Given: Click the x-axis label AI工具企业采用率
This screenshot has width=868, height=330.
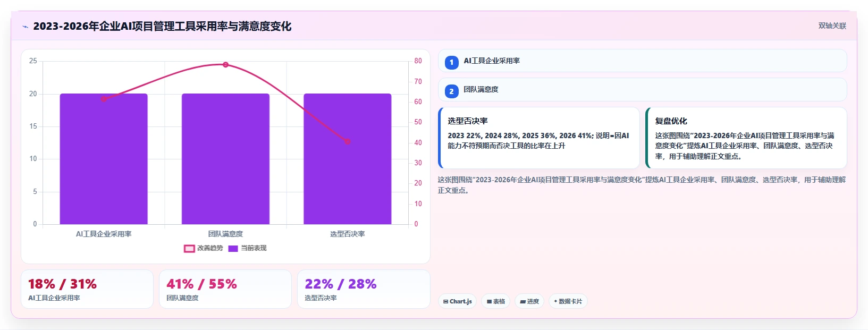Looking at the screenshot, I should [104, 234].
